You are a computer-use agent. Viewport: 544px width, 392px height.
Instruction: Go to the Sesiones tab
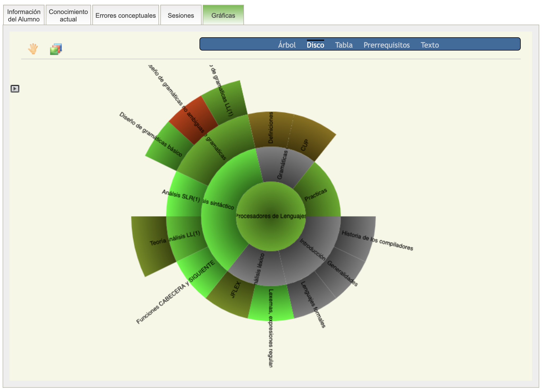[181, 15]
